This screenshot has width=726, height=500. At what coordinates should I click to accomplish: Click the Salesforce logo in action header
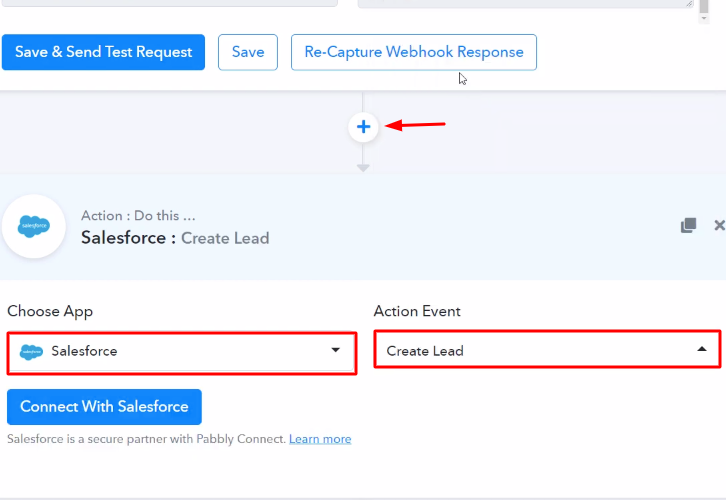click(x=33, y=226)
